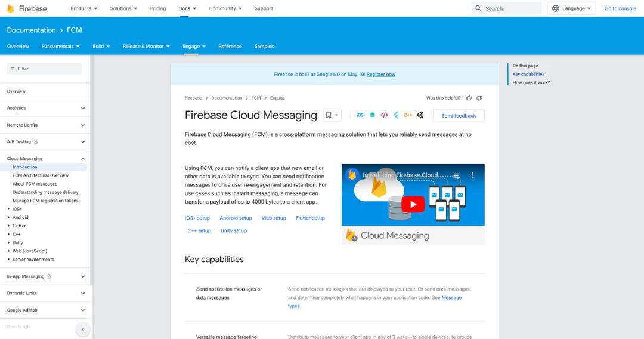Click in the top Search field
The width and height of the screenshot is (644, 339).
pyautogui.click(x=506, y=8)
